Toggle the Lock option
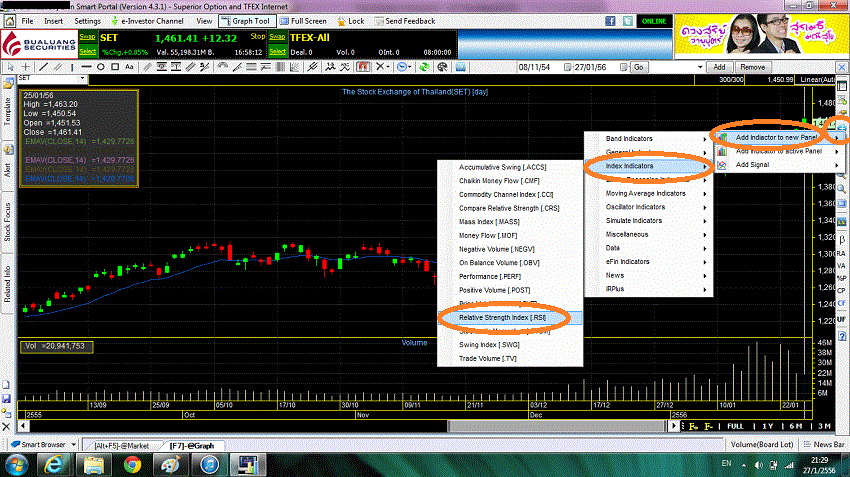This screenshot has width=850, height=477. point(351,21)
